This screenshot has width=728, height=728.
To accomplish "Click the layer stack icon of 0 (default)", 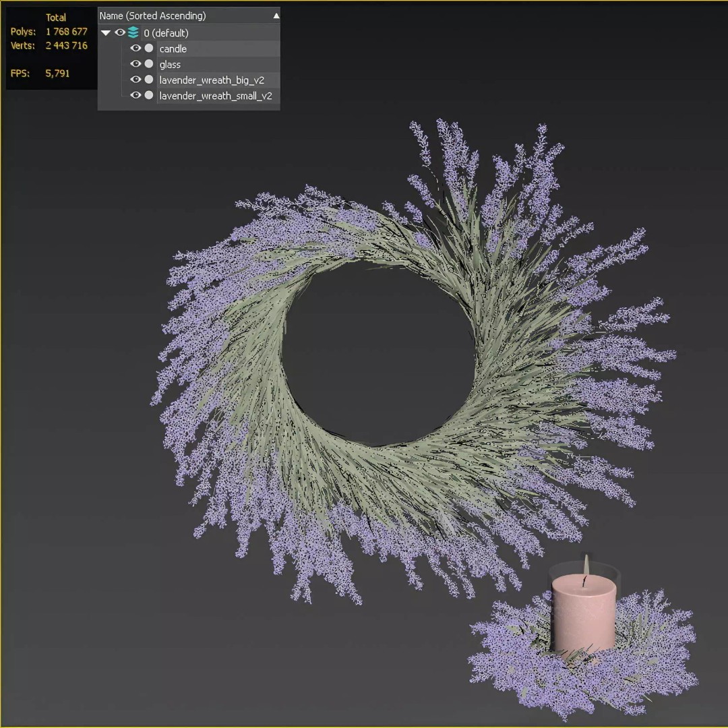I will (x=133, y=32).
